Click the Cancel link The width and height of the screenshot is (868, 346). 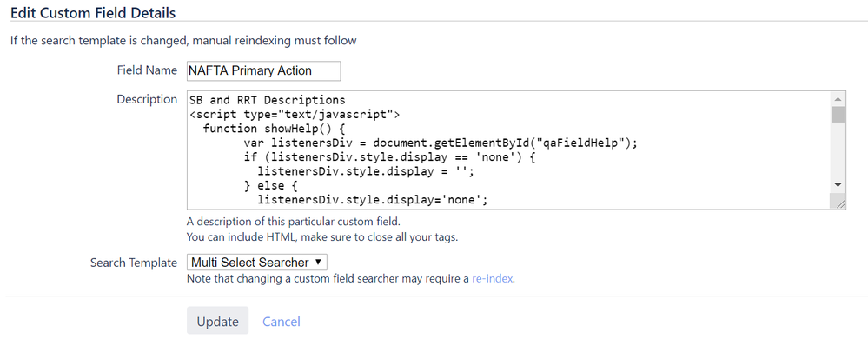(x=282, y=322)
